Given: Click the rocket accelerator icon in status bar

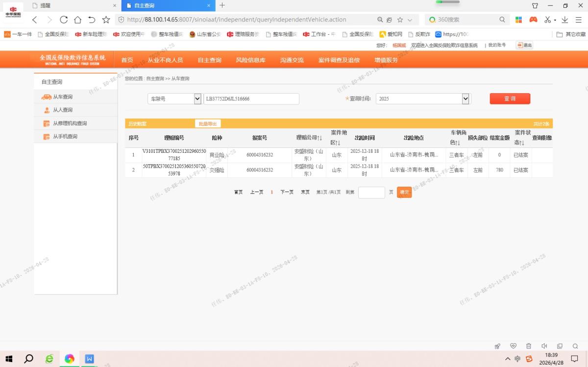Looking at the screenshot, I should click(x=497, y=346).
